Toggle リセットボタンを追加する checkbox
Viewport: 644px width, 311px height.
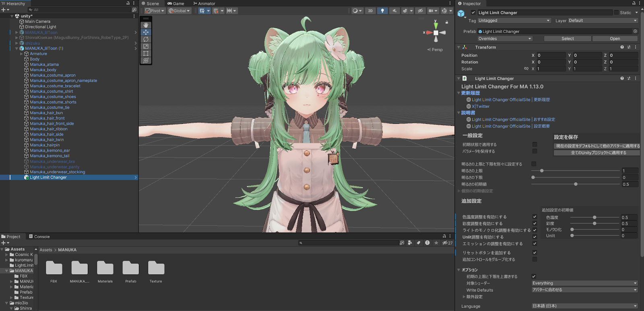click(535, 253)
